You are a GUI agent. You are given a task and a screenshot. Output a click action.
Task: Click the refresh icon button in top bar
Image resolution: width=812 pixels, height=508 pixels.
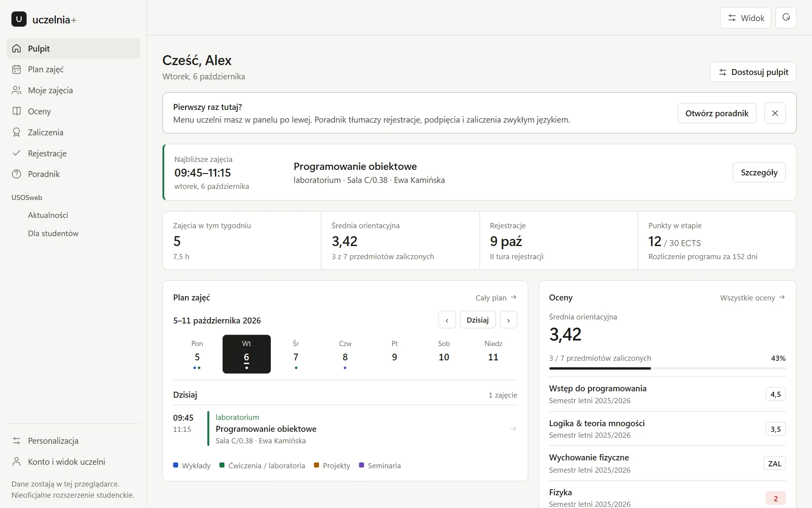(786, 17)
